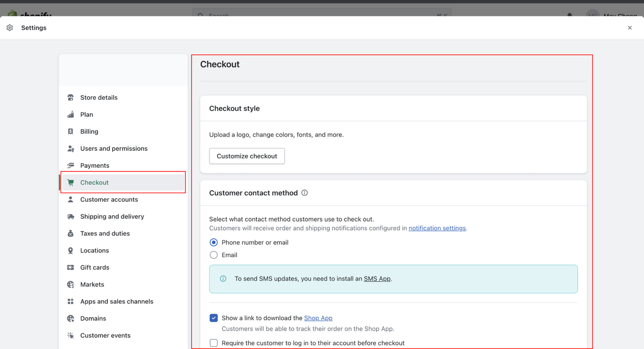Select the Phone number or email option
The image size is (644, 349).
(213, 243)
